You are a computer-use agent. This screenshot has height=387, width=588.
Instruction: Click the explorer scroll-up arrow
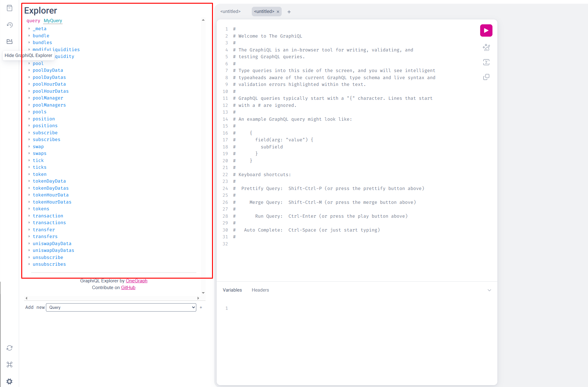point(203,20)
